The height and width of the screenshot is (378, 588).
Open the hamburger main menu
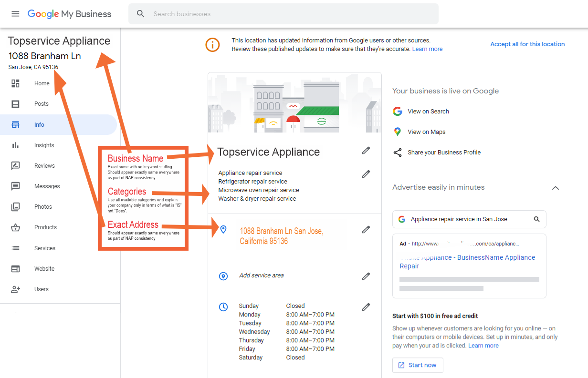point(15,14)
